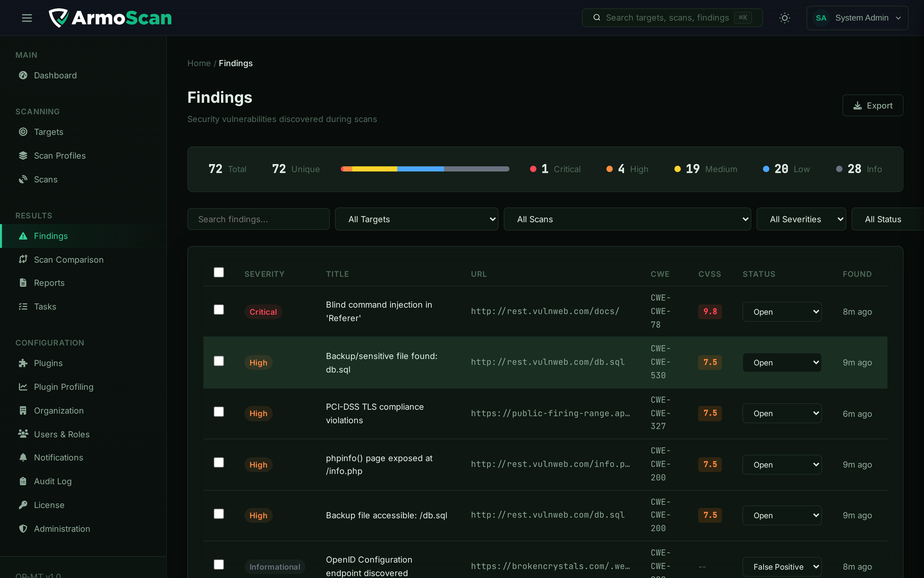
Task: Check the Backup file accessible row checkbox
Action: [219, 514]
